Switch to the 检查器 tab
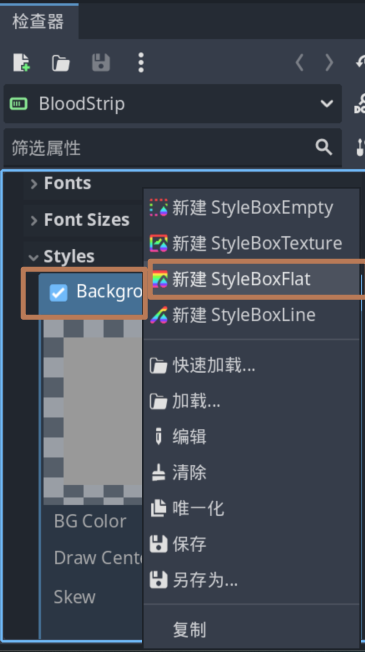This screenshot has height=652, width=365. point(38,22)
